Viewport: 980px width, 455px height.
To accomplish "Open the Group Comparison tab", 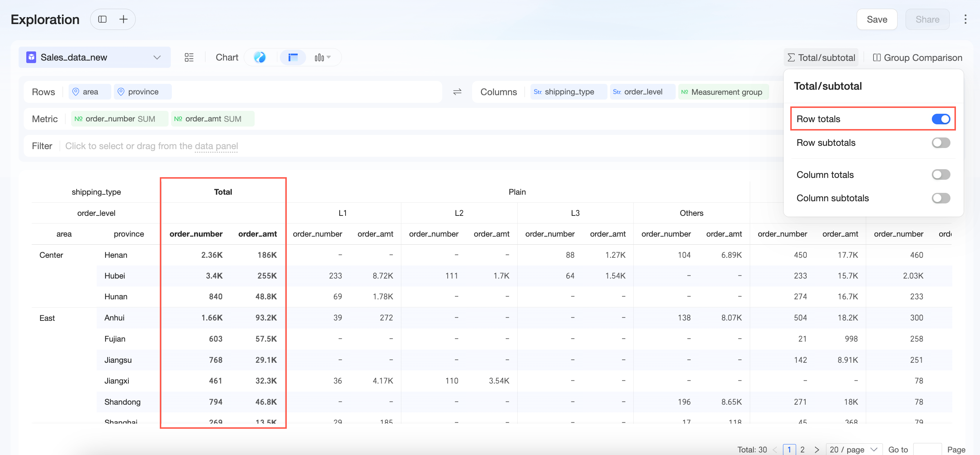I will pos(917,58).
